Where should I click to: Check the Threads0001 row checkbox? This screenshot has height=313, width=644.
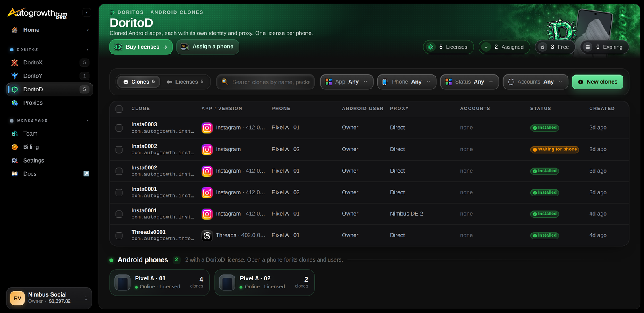[x=119, y=235]
